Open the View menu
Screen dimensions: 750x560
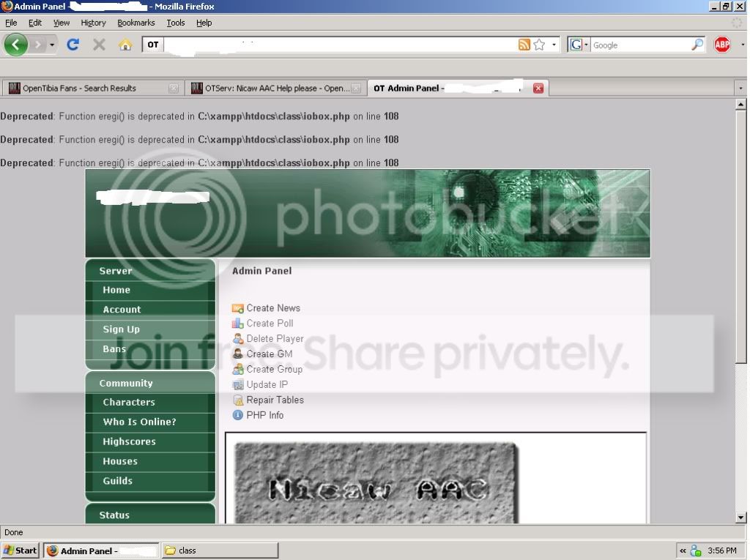pos(62,23)
